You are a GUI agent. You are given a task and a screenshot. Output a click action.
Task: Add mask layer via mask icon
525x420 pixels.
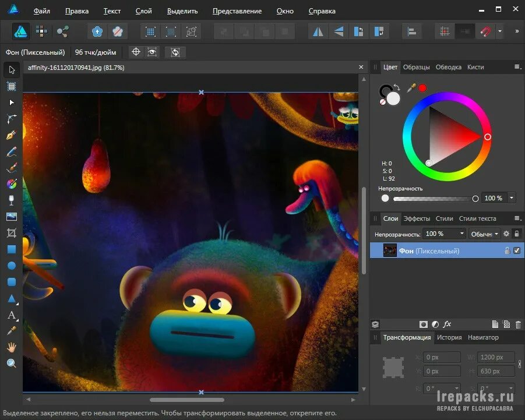coord(424,324)
